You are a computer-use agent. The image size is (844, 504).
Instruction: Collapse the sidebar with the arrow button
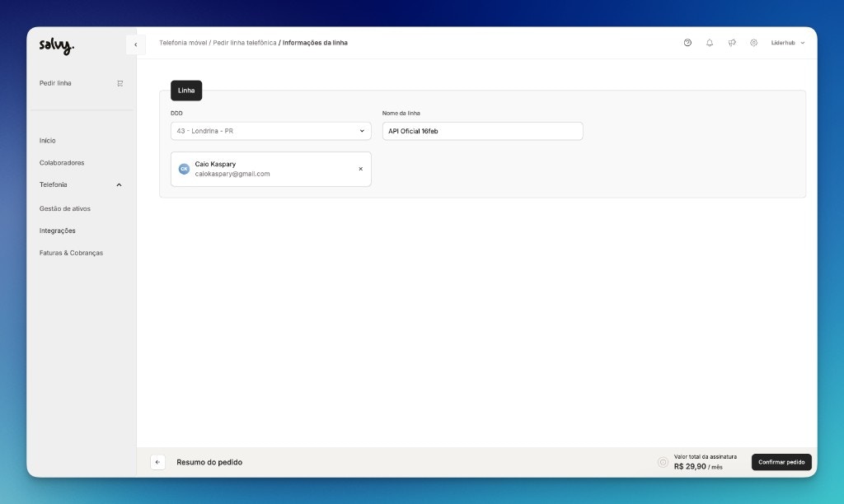(x=136, y=44)
